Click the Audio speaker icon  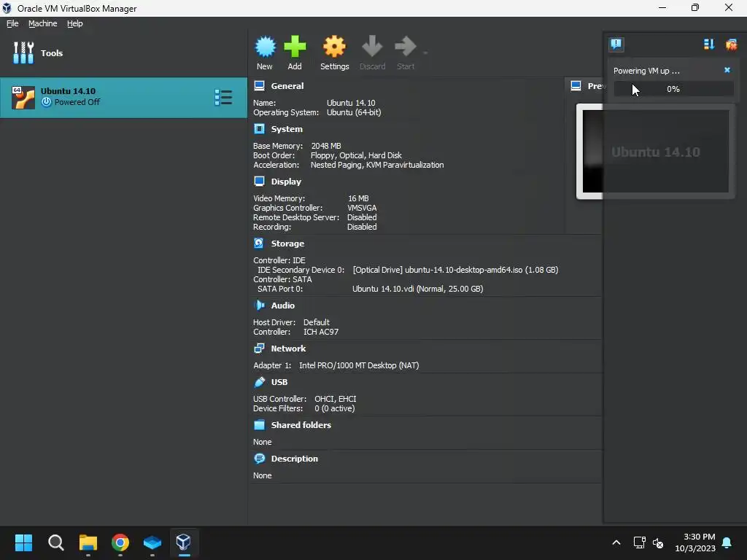point(259,306)
